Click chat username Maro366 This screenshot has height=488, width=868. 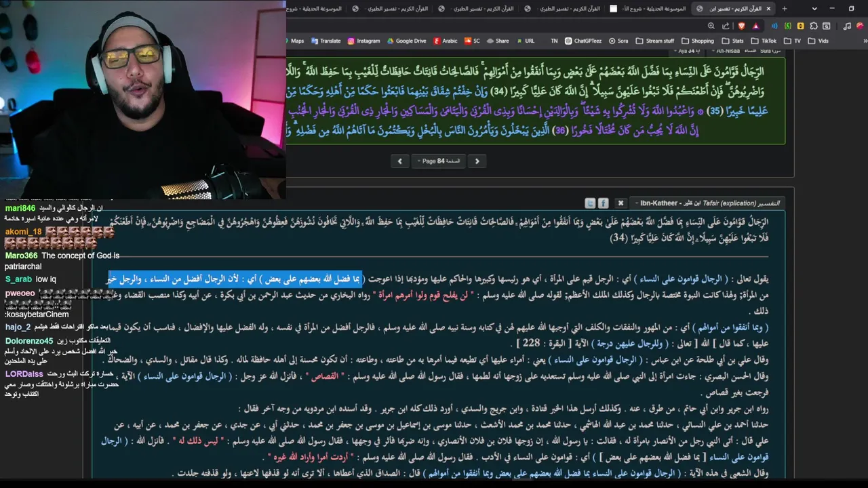pos(21,256)
